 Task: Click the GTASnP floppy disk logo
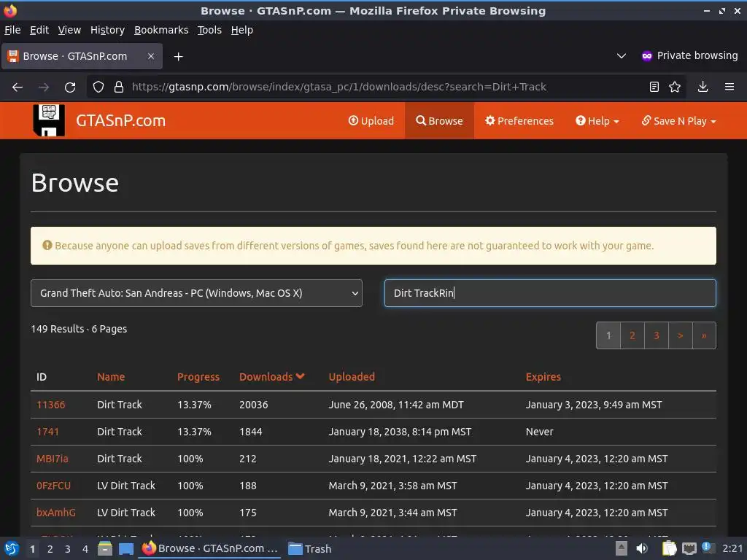point(49,120)
